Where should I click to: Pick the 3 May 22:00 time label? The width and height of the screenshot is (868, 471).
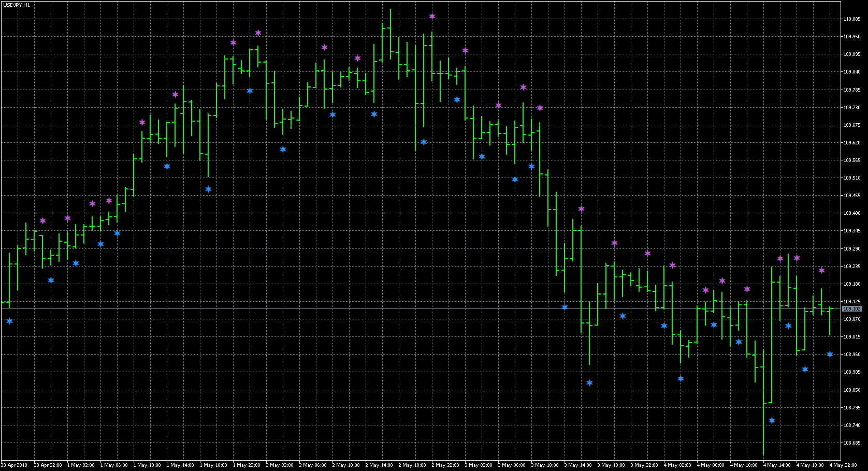pos(644,465)
